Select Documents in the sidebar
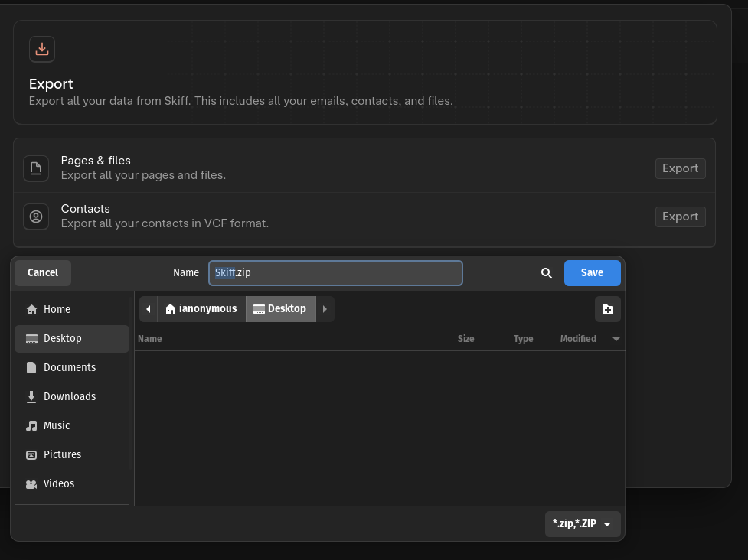Screen dimensions: 748x560 point(69,367)
